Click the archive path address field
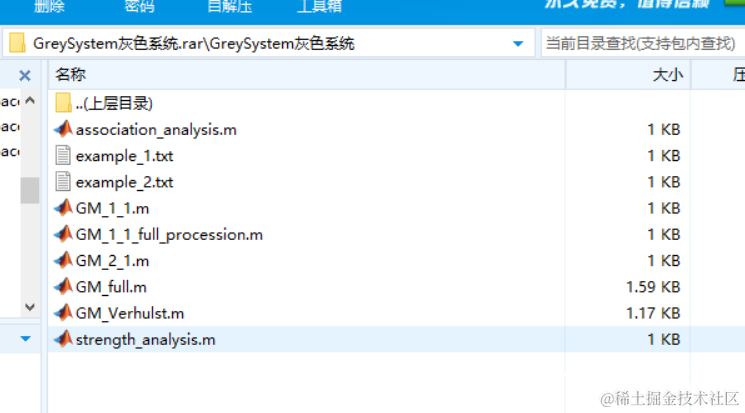The image size is (745, 413). pos(268,43)
